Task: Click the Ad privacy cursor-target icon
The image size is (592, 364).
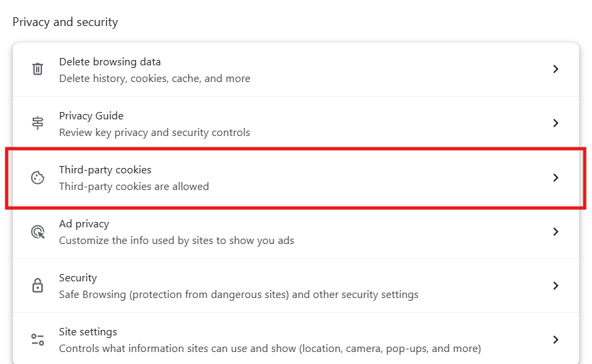Action: click(x=38, y=232)
